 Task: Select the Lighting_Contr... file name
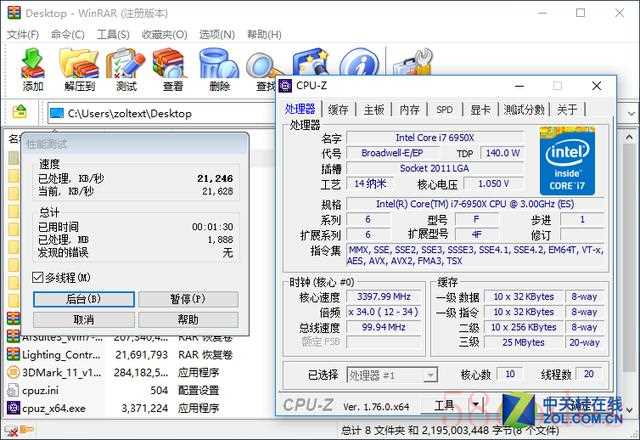tap(61, 355)
